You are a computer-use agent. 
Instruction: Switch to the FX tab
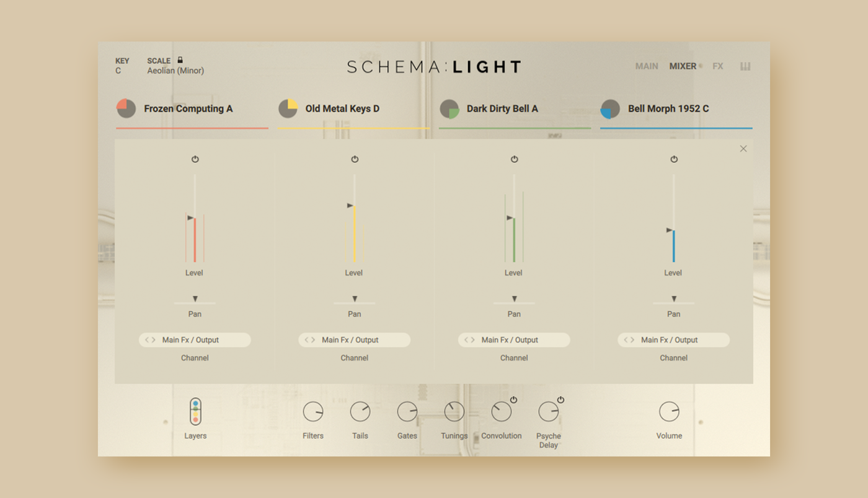coord(718,66)
